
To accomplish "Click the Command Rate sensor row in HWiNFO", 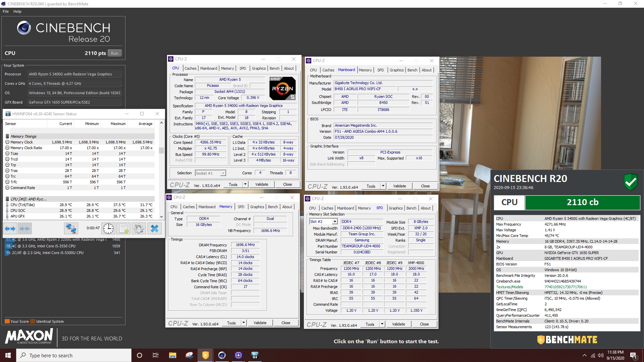I will coord(79,188).
